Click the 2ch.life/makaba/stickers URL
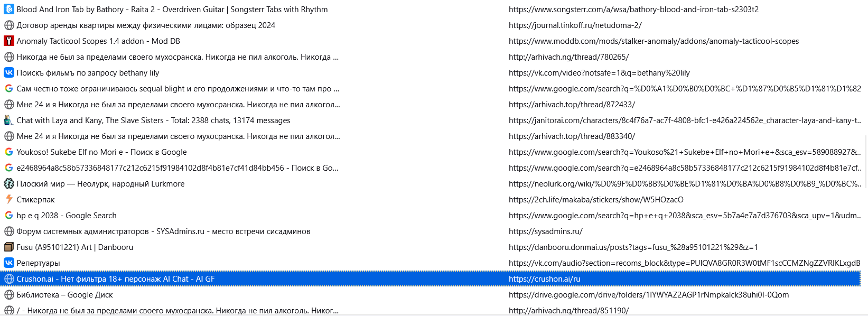868x316 pixels. (596, 200)
